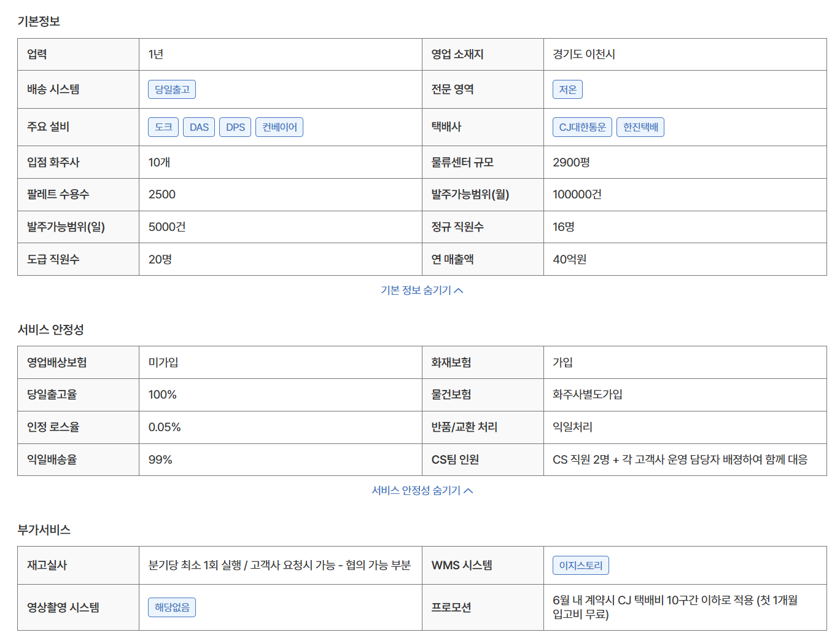Click the 익일배송율 value 99%
Image resolution: width=840 pixels, height=643 pixels.
[x=160, y=460]
